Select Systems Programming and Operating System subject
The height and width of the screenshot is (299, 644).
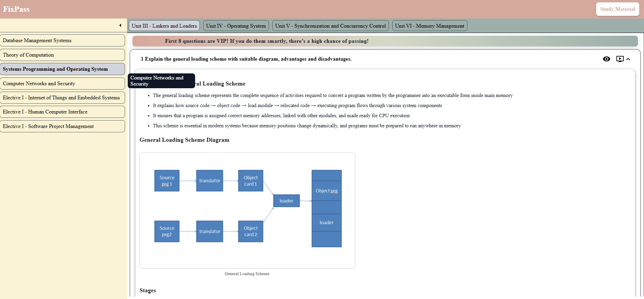(x=62, y=69)
